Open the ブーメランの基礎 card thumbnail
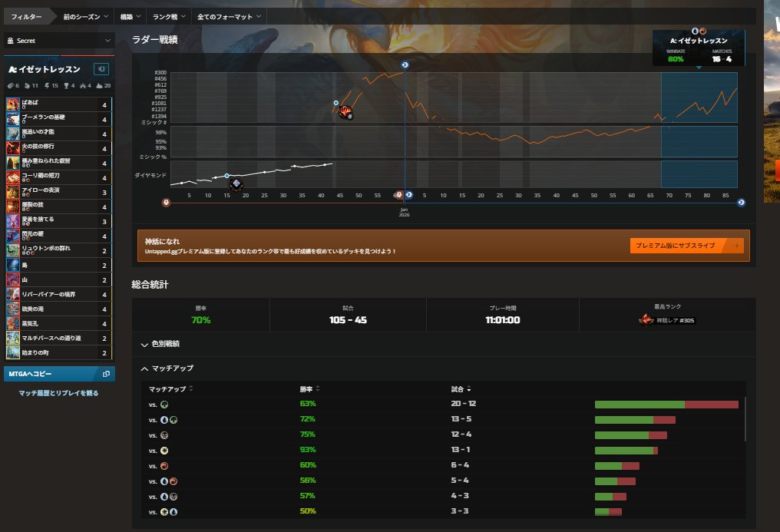The image size is (780, 532). tap(12, 119)
